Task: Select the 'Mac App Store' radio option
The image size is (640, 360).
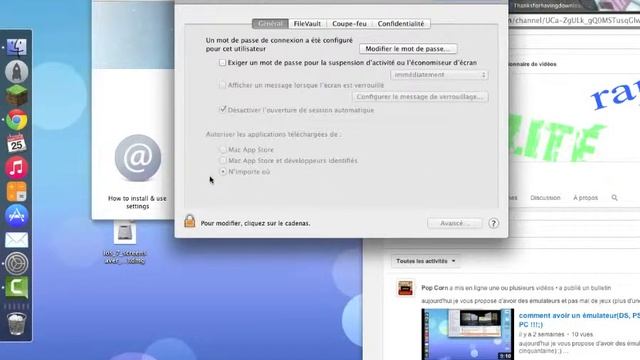Action: 223,150
